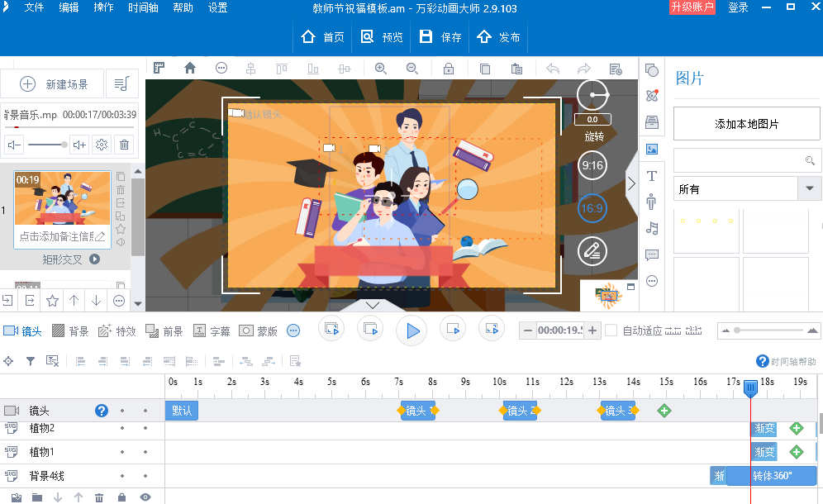Adjust the background music volume slider

click(47, 145)
